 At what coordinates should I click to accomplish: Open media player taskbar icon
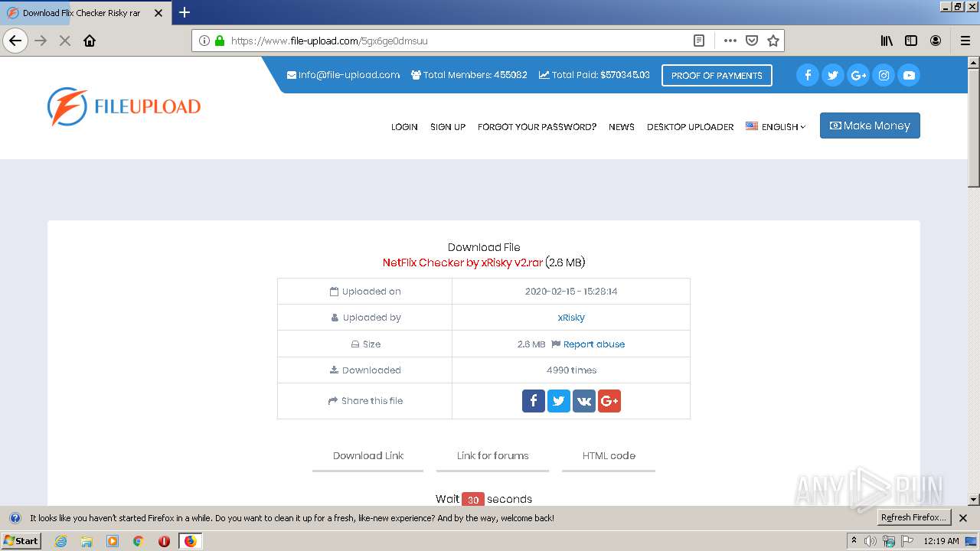point(113,541)
